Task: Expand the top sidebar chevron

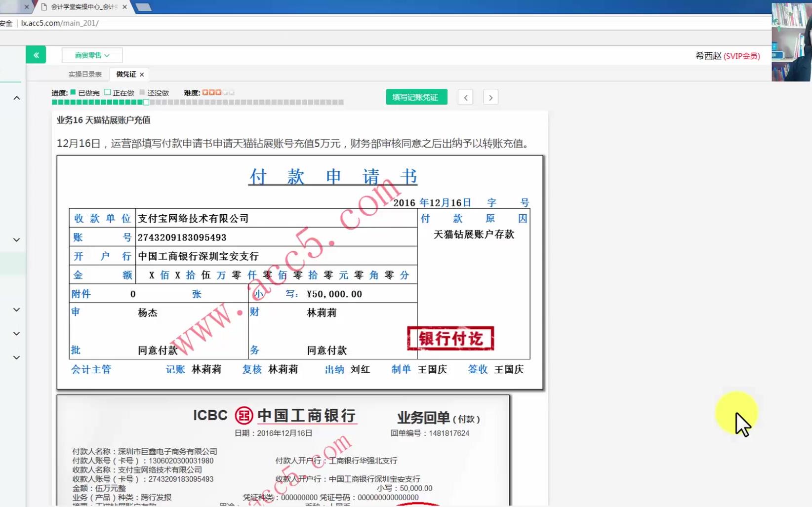Action: click(16, 97)
